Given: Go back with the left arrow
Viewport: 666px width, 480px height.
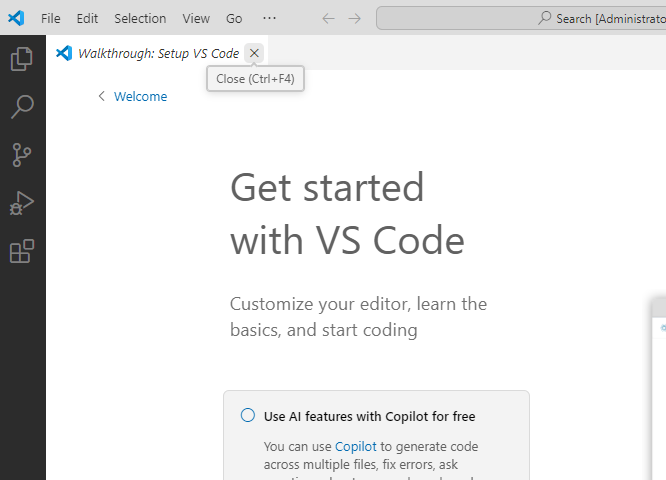Looking at the screenshot, I should (328, 19).
